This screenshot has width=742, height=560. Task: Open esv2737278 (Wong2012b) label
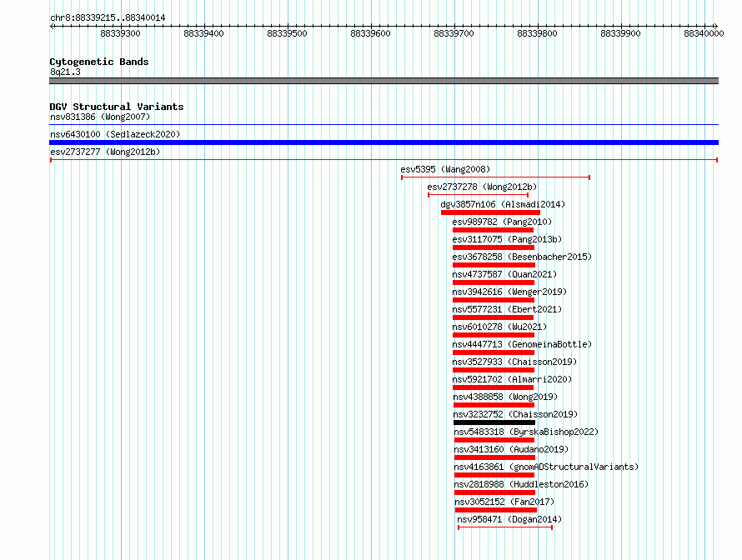[482, 187]
